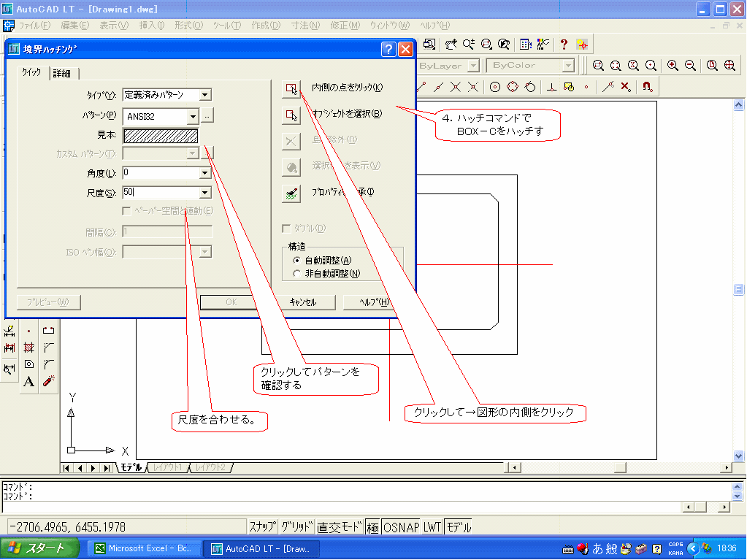Open the ファイル(F) menu

click(34, 26)
